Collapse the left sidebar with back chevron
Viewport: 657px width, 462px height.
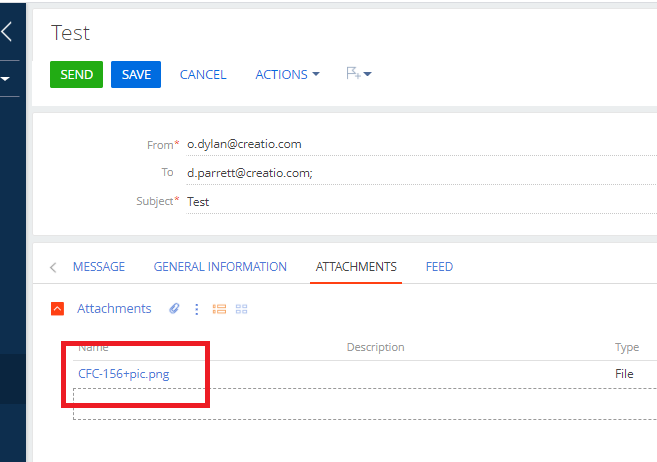[x=8, y=32]
